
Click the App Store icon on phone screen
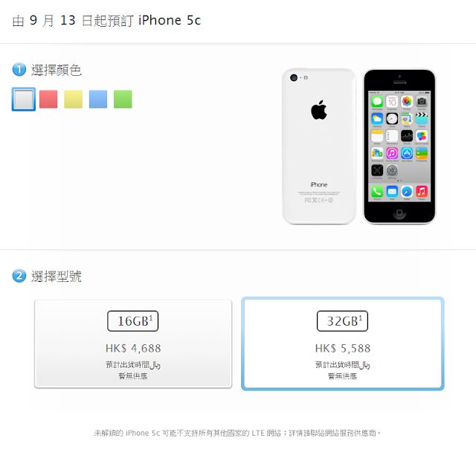407,153
